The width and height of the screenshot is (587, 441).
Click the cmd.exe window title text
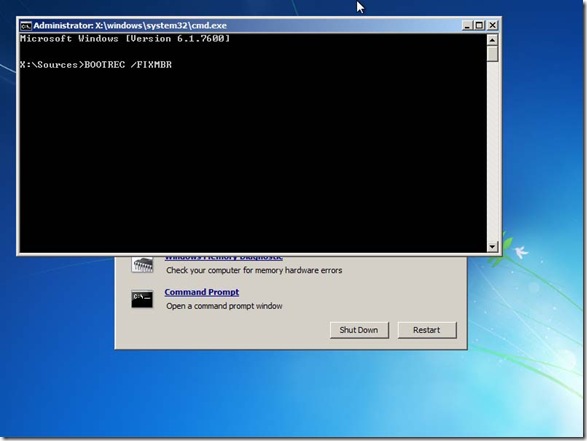(x=130, y=25)
